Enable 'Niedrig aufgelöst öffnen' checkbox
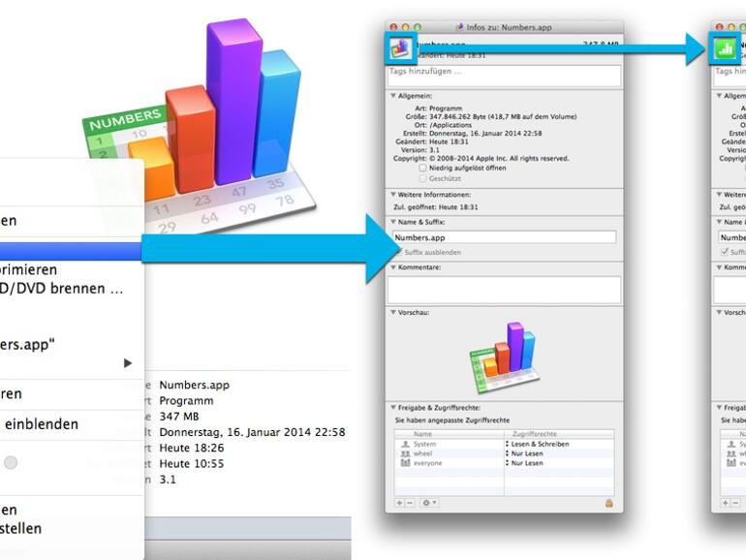The width and height of the screenshot is (746, 560). (422, 168)
